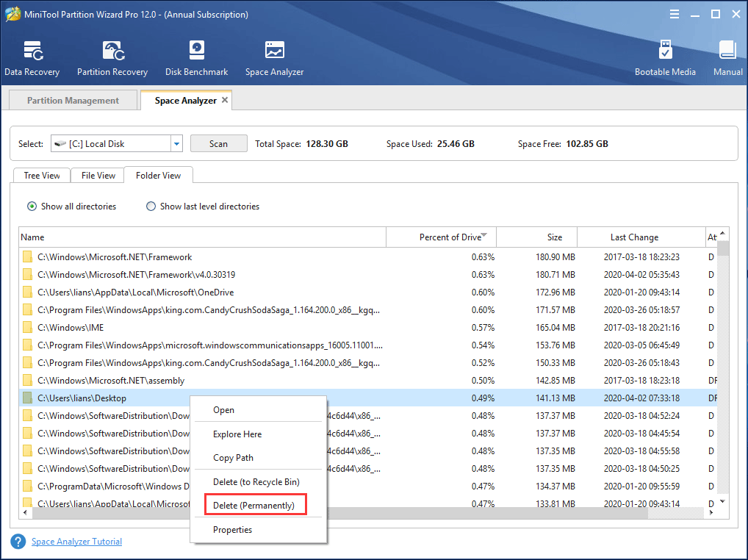Click the Space Free 102.85 GB value

click(x=587, y=143)
